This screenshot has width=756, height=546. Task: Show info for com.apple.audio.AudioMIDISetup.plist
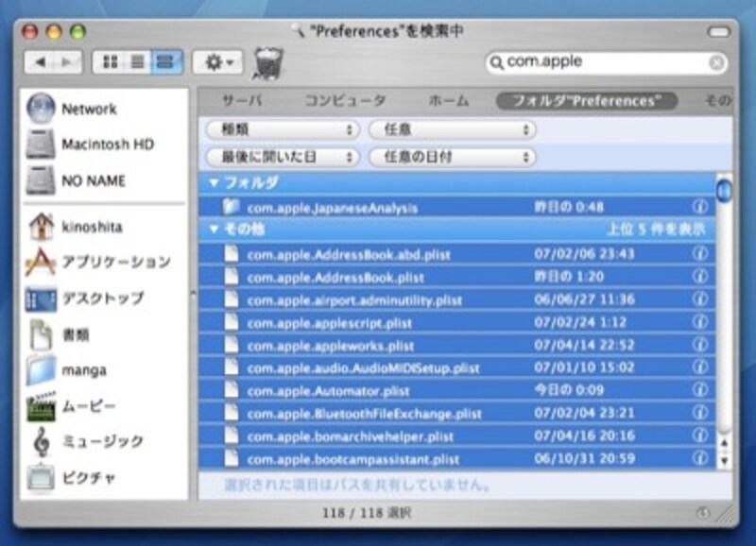pos(700,367)
